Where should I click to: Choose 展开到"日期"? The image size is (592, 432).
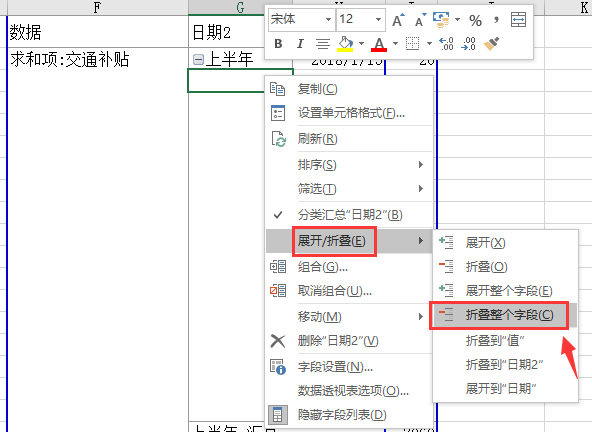tap(505, 388)
